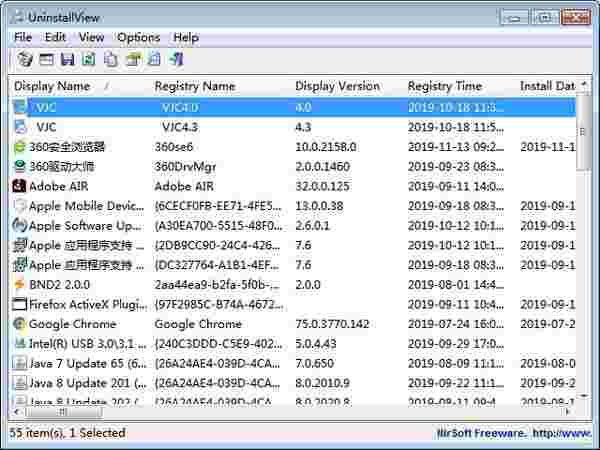Open the File menu
The image size is (600, 450).
click(23, 37)
